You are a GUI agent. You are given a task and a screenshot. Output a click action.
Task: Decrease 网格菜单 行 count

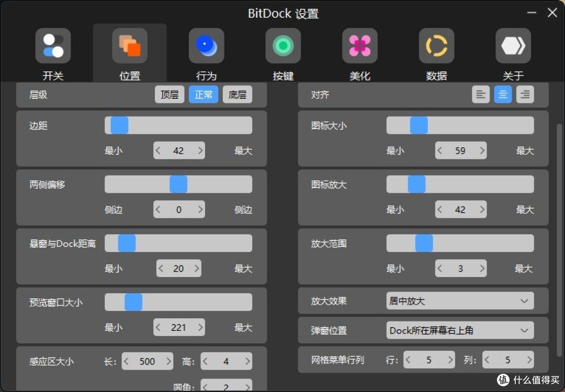(x=408, y=360)
